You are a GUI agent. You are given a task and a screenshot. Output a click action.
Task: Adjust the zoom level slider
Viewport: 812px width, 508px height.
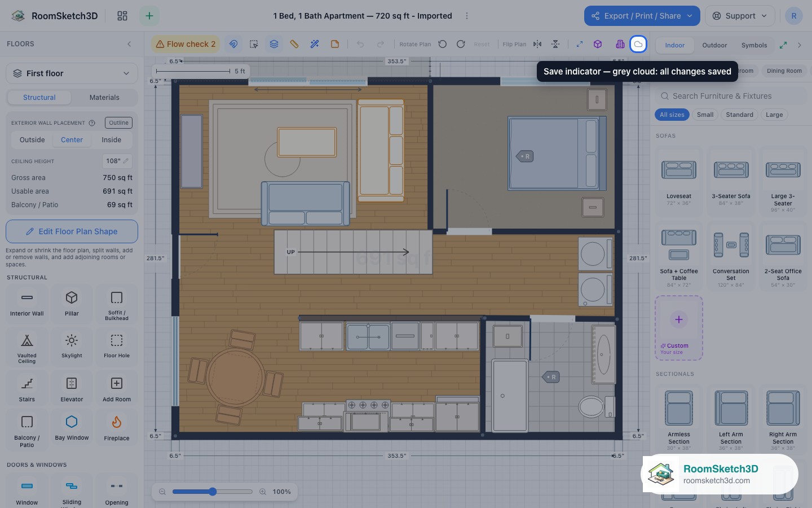pyautogui.click(x=213, y=492)
